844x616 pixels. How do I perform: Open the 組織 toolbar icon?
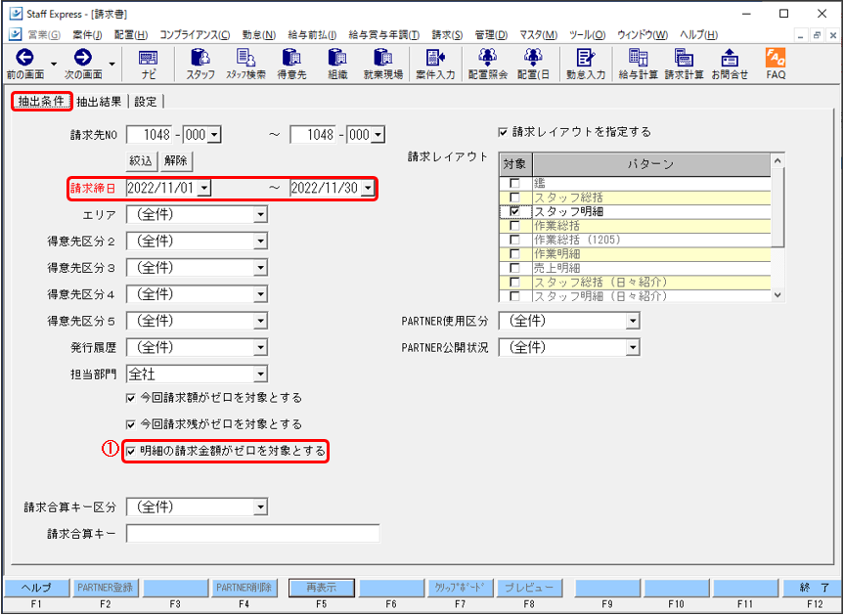click(x=337, y=58)
